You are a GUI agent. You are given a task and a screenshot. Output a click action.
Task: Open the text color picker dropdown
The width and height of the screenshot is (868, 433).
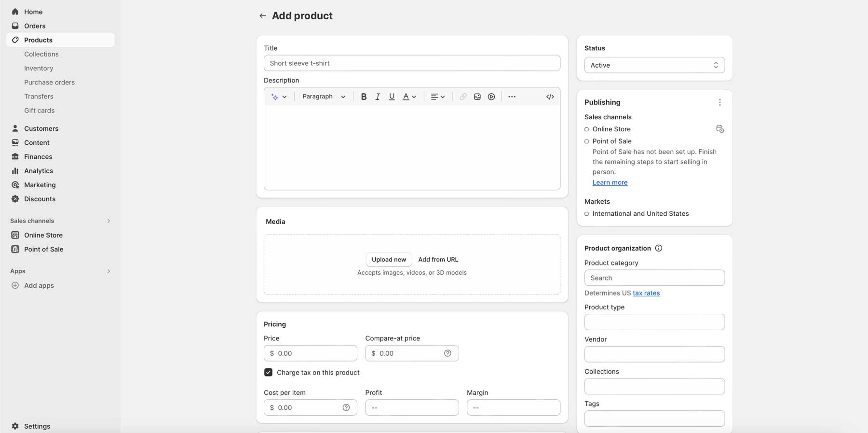point(409,97)
